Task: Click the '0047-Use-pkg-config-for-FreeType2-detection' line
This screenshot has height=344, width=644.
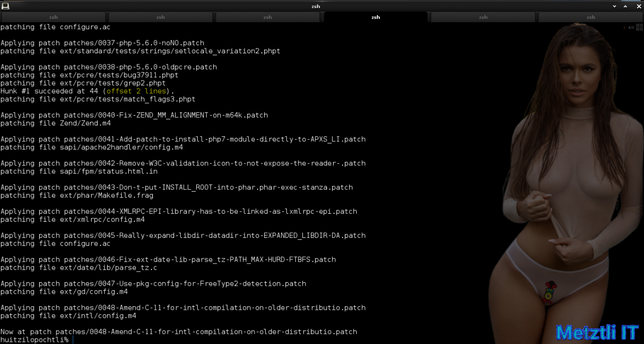Action: click(x=153, y=284)
